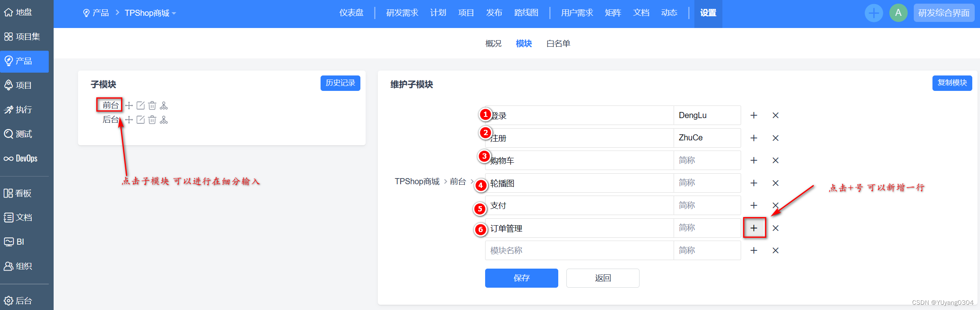This screenshot has width=980, height=310.
Task: Remove the empty 模块名称 row
Action: 775,250
